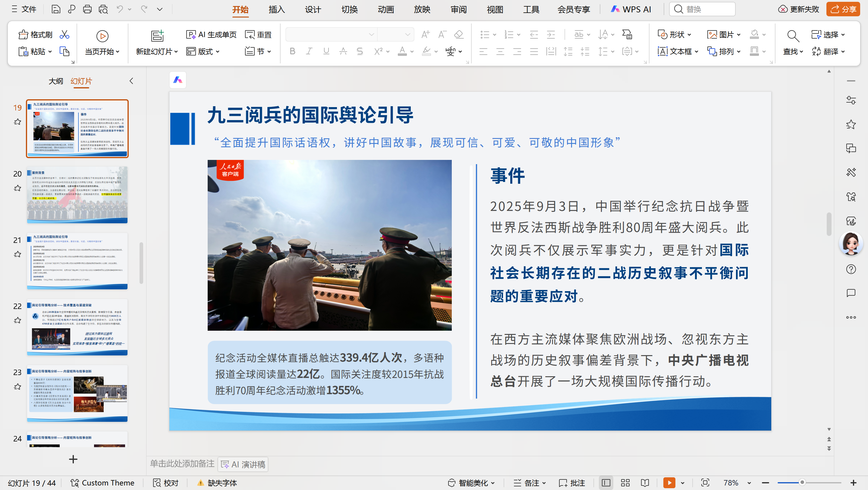Open AI 演讲稿 at the notes bar

point(243,464)
